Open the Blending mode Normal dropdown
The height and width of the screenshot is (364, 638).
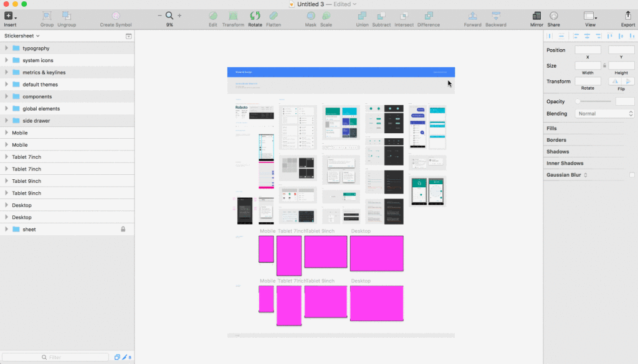[x=604, y=113]
